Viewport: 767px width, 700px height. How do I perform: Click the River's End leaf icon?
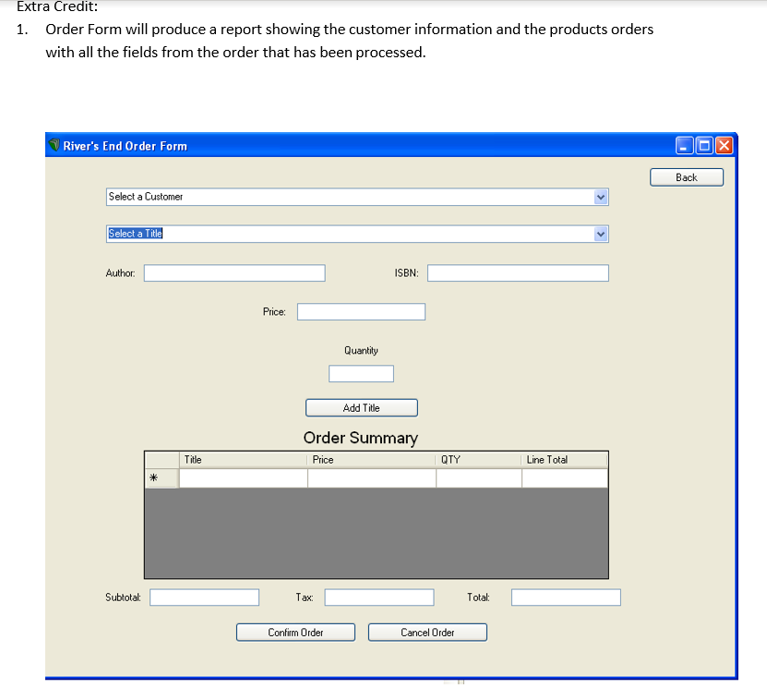click(54, 145)
